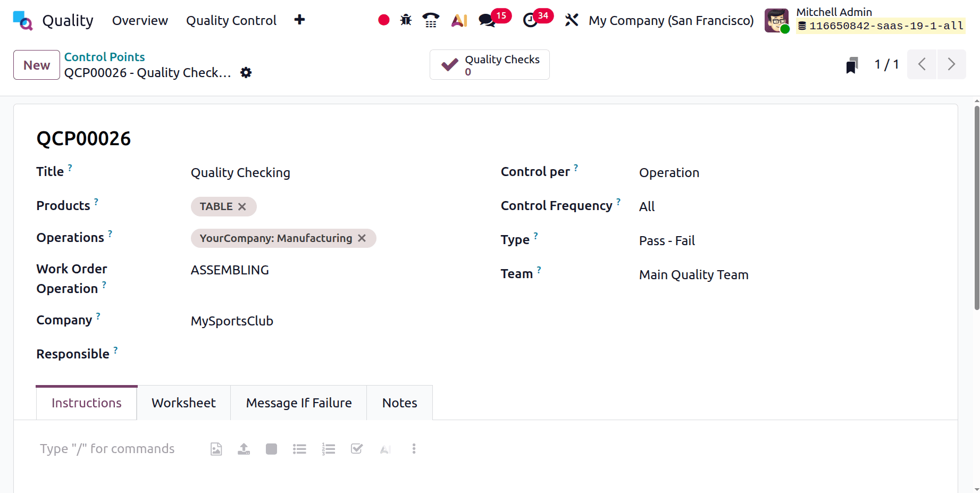Switch to the Worksheet tab
Image resolution: width=980 pixels, height=493 pixels.
pyautogui.click(x=183, y=403)
